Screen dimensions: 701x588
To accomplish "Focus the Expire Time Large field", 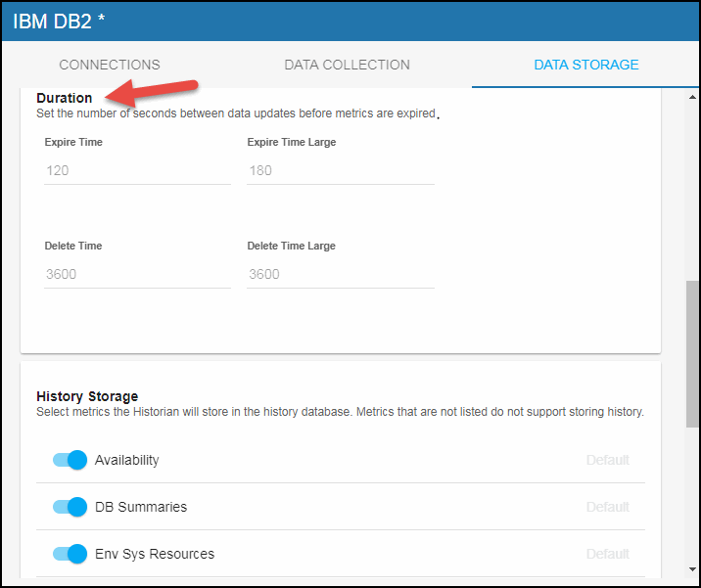I will 340,170.
